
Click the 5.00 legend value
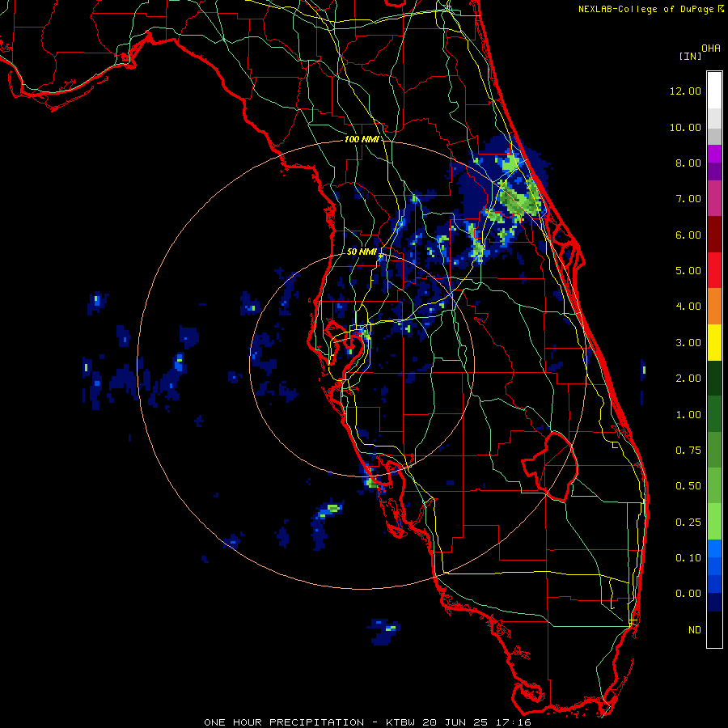click(x=688, y=271)
